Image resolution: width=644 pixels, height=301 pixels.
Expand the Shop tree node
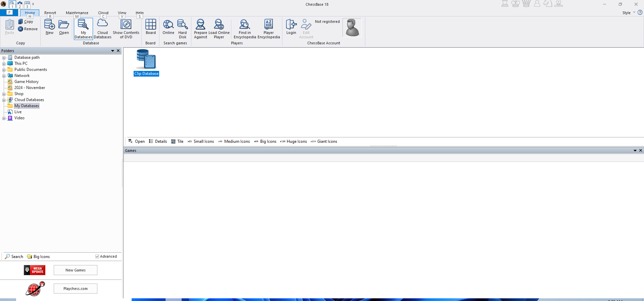(4, 94)
